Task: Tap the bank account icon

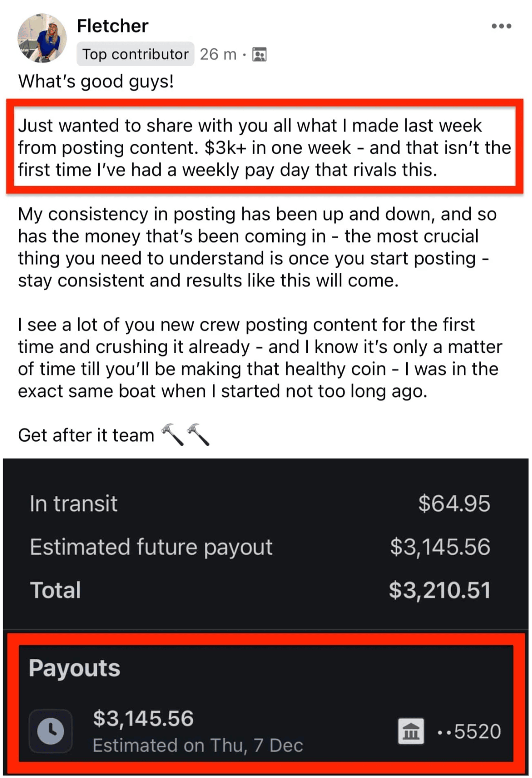Action: pyautogui.click(x=411, y=731)
